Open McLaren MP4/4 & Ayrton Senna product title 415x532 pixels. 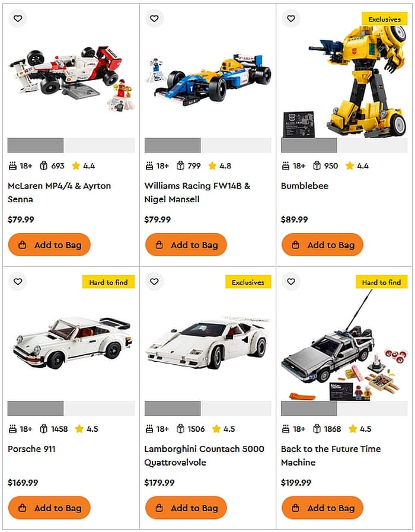coord(59,192)
